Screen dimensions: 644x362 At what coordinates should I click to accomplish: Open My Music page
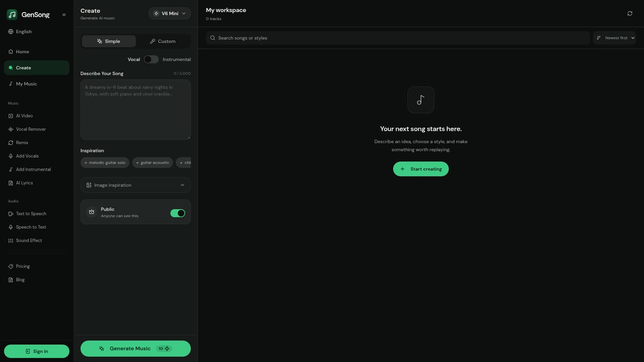point(36,84)
